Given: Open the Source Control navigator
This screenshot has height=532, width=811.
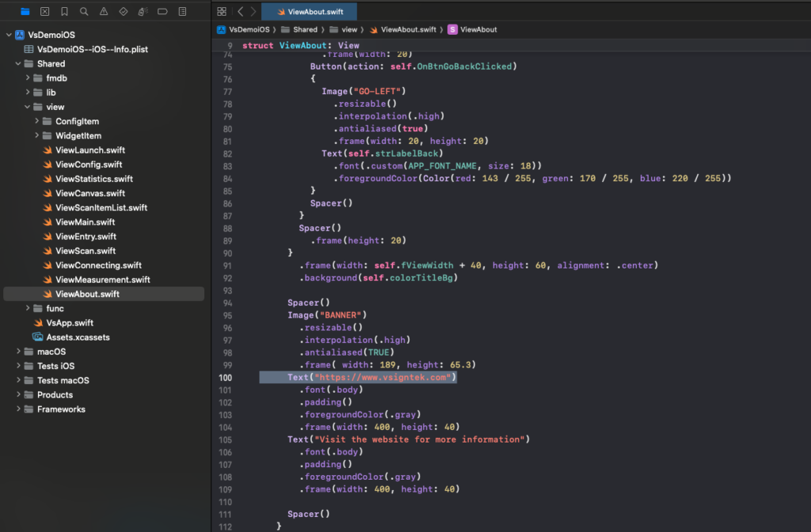Looking at the screenshot, I should (x=45, y=12).
